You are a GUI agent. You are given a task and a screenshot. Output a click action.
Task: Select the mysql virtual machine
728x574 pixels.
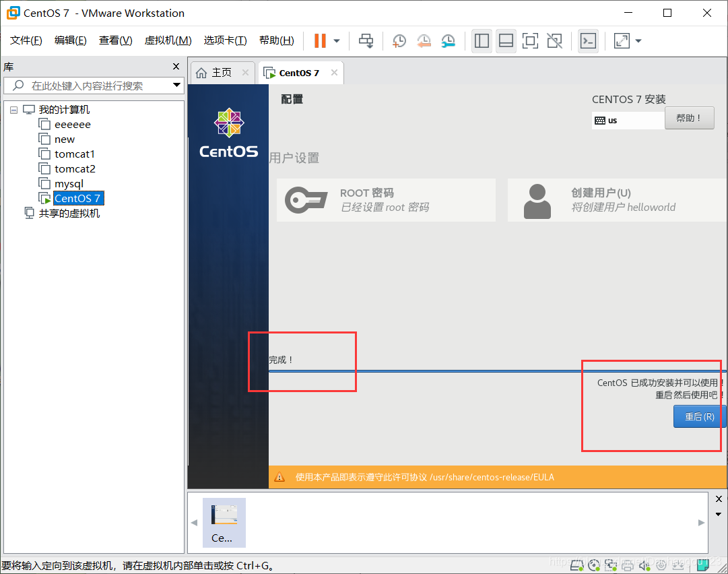click(69, 184)
